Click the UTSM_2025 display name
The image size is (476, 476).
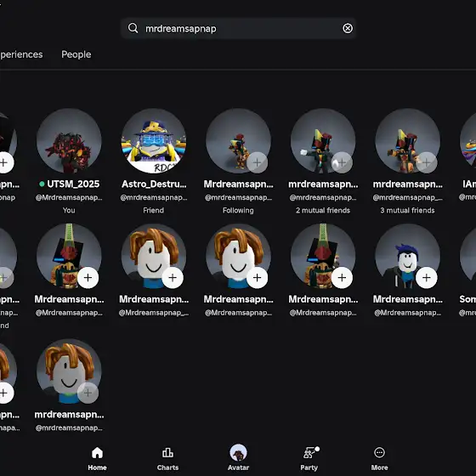pos(73,184)
